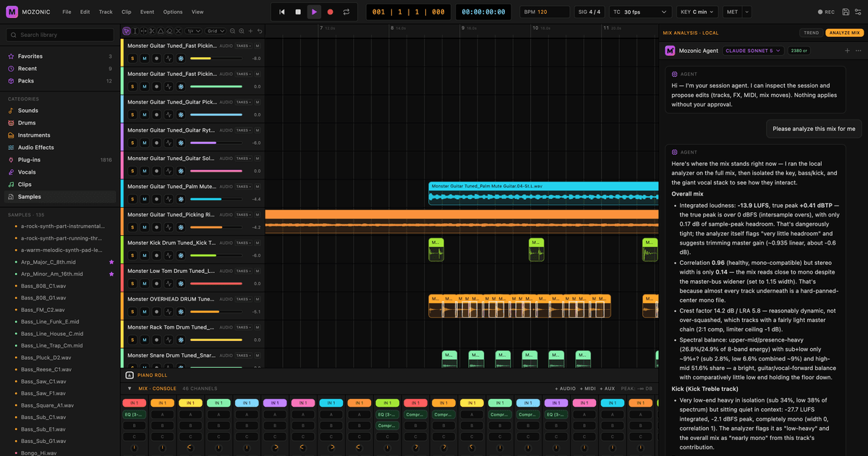Open the File menu
Image resolution: width=868 pixels, height=456 pixels.
point(67,12)
